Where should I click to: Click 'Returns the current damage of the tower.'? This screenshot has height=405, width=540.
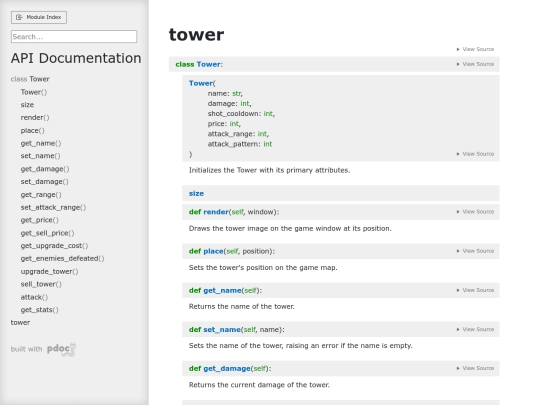(259, 385)
